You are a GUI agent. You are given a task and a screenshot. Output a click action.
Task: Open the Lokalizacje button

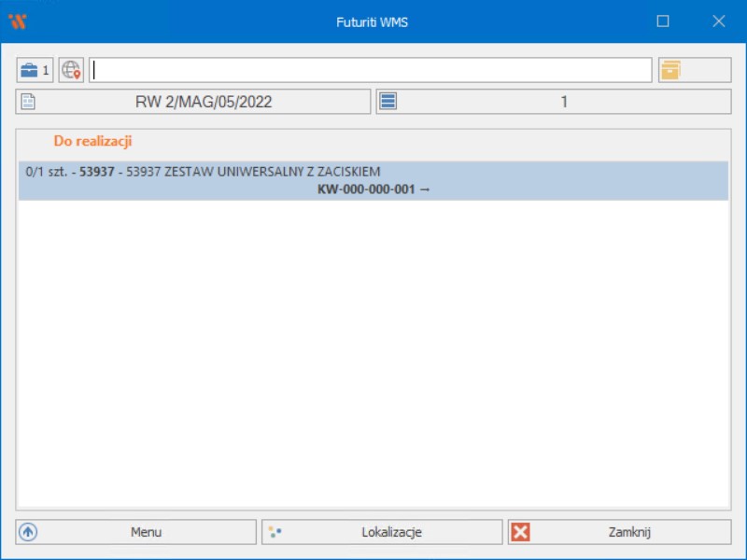coord(391,532)
